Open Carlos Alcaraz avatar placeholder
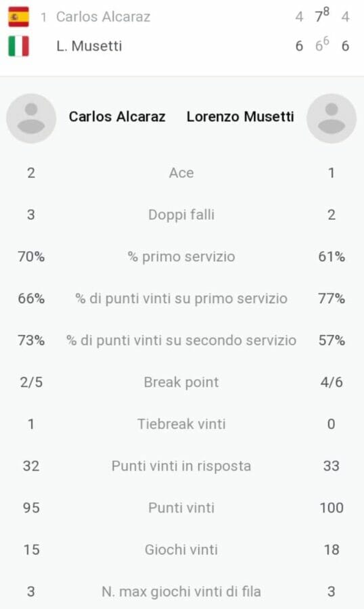Viewport: 364px width, 609px height. click(x=31, y=118)
